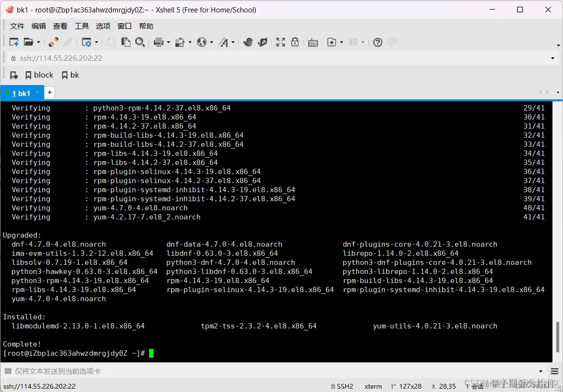Click the Paste clipboard icon
This screenshot has width=563, height=392.
coord(126,43)
